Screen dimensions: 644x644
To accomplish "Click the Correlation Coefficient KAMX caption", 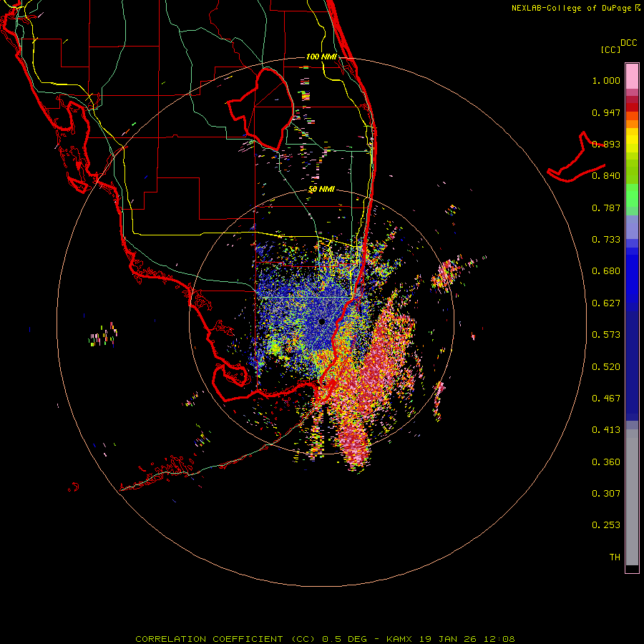I will click(x=325, y=639).
